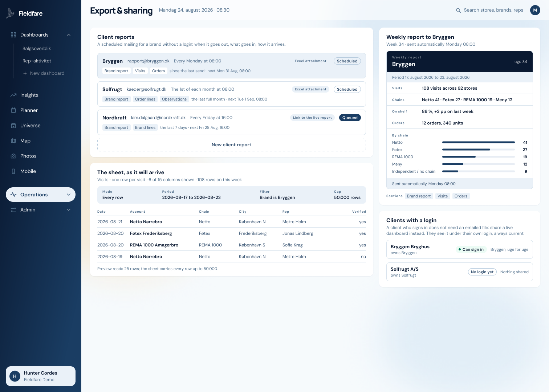Select the Bryggen Bryghus client card
The height and width of the screenshot is (392, 549).
click(460, 249)
